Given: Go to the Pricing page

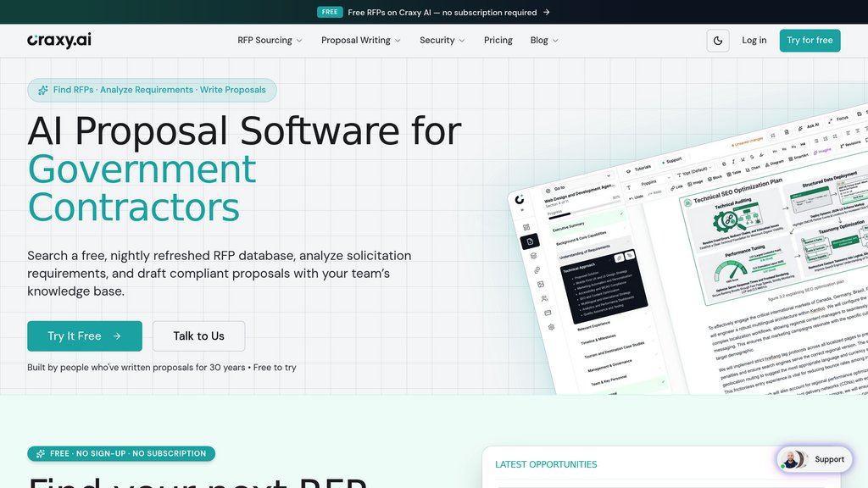Looking at the screenshot, I should click(x=498, y=41).
